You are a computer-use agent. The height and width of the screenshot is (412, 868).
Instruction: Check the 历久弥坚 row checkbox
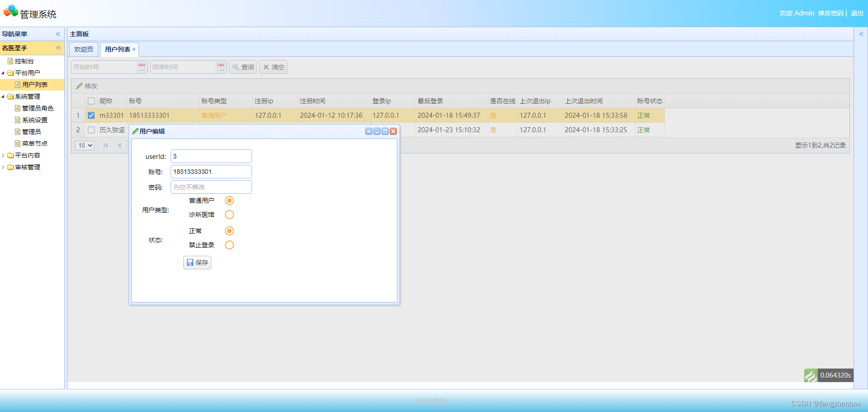tap(91, 130)
